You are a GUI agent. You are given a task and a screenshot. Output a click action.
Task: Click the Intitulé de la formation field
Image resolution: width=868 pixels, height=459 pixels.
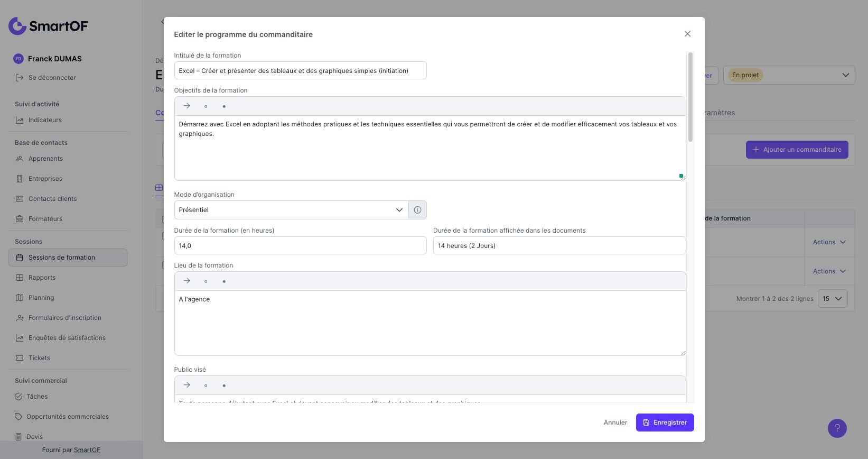[x=300, y=71]
